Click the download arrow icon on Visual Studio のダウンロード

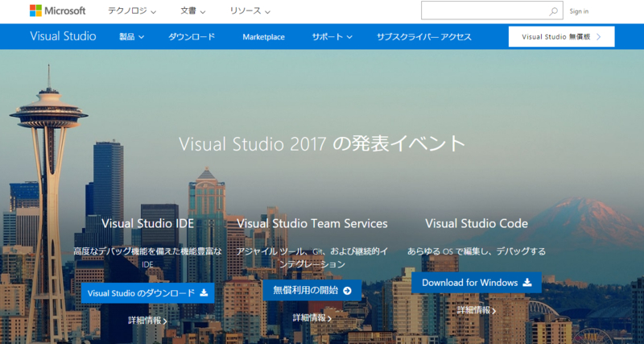coord(204,293)
